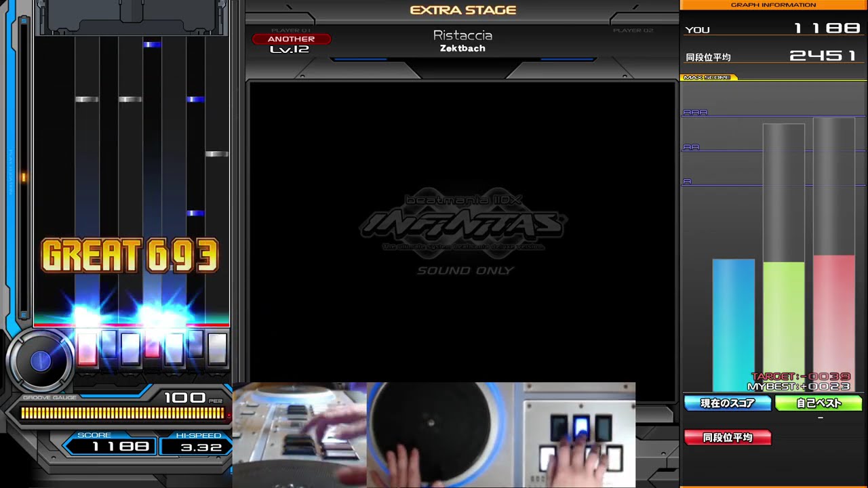Click the first white key beam icon
The image size is (868, 488).
coord(87,349)
